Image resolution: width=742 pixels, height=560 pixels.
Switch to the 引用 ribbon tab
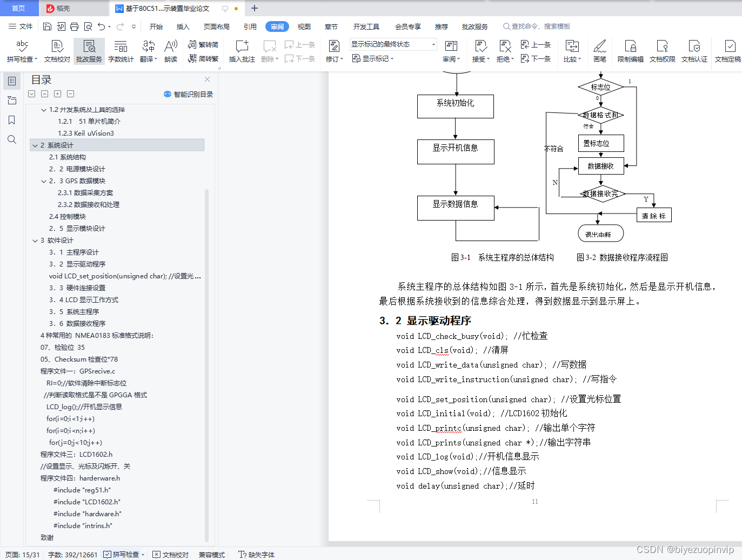coord(250,26)
